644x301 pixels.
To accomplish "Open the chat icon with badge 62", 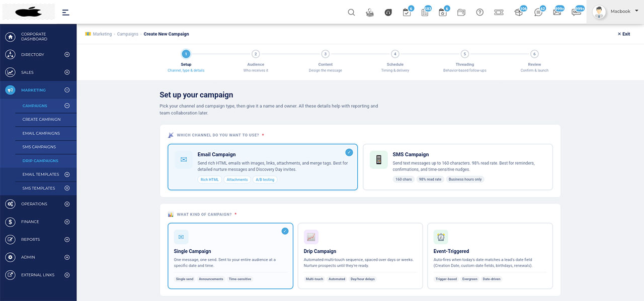I will click(x=538, y=13).
